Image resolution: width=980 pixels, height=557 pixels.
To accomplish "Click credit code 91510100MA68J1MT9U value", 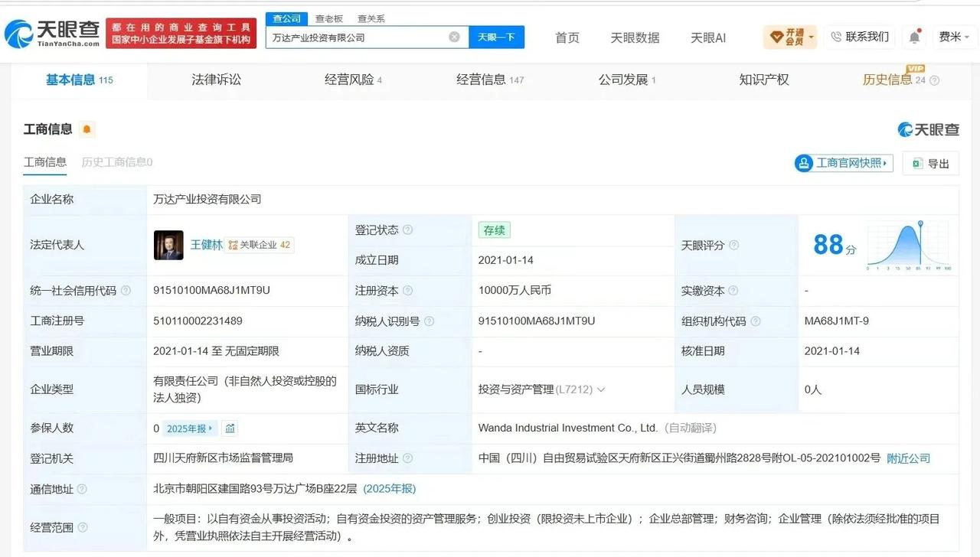I will [x=211, y=291].
